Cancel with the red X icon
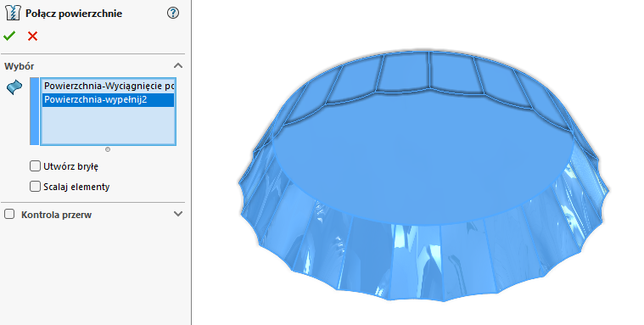This screenshot has width=644, height=325. 32,36
